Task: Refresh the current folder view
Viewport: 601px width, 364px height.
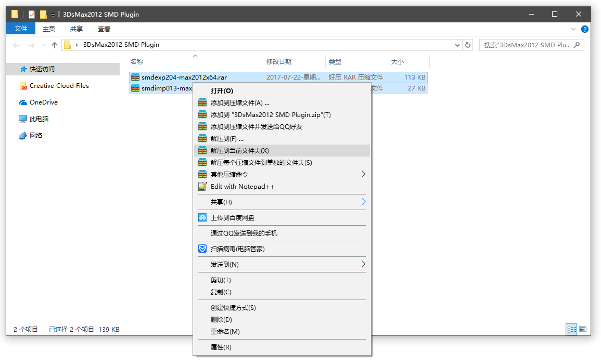Action: point(468,45)
